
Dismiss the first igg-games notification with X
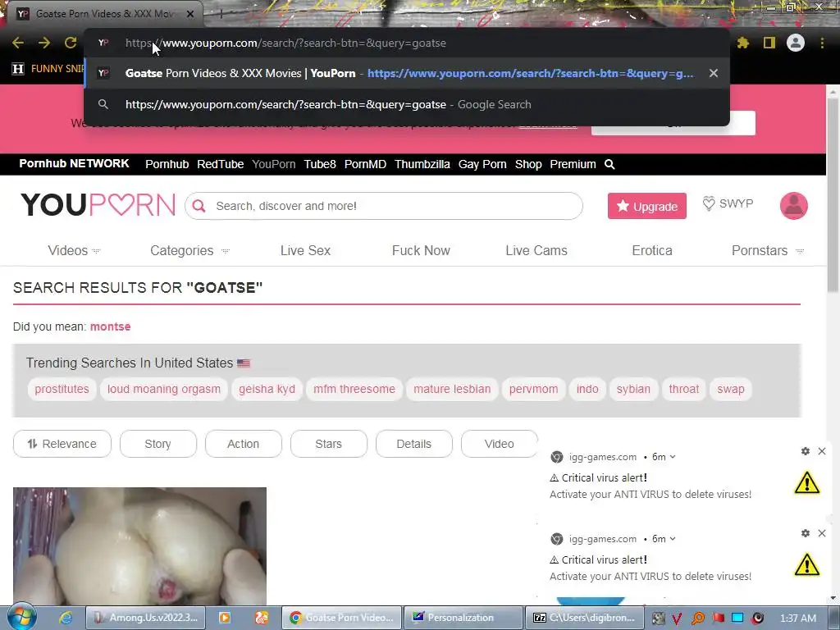822,451
